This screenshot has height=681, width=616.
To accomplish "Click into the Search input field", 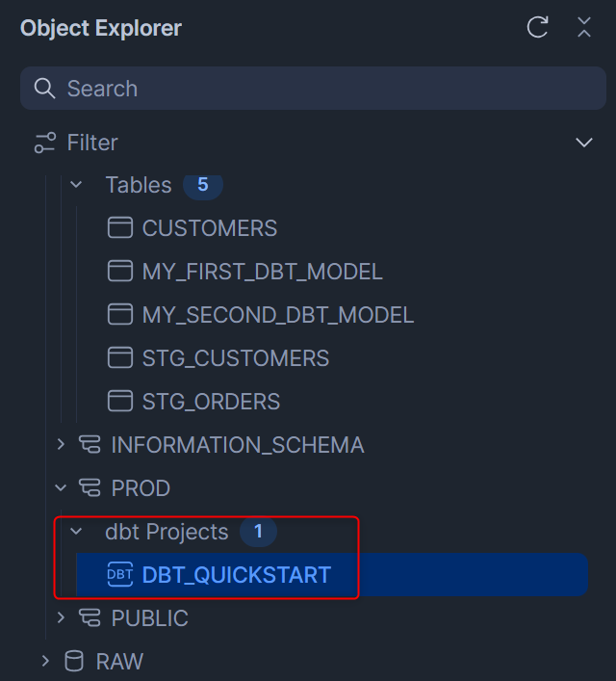I will pos(313,89).
